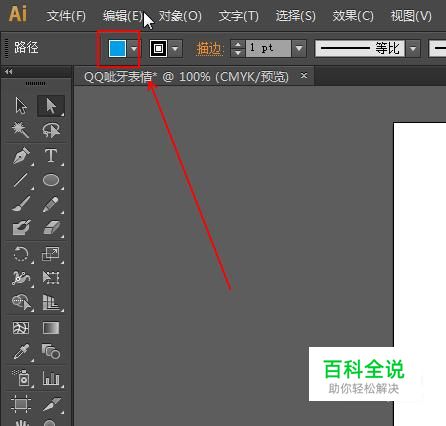Select the Blob Brush tool
446x426 pixels.
pyautogui.click(x=22, y=228)
